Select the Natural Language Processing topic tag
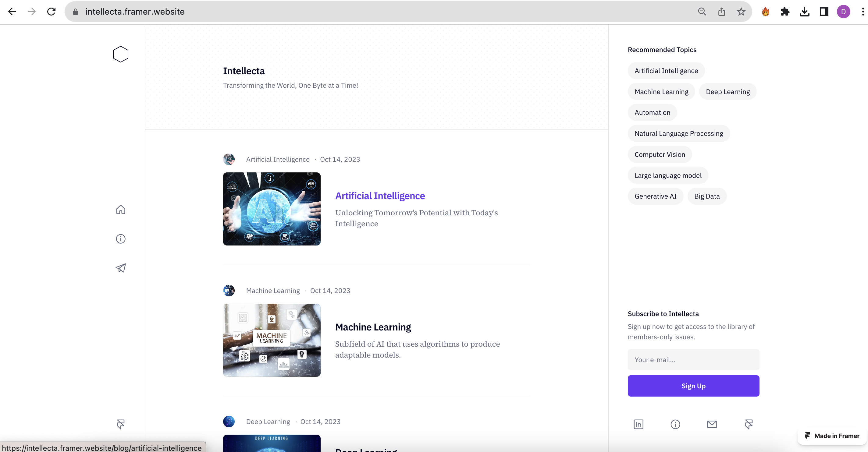This screenshot has height=452, width=868. coord(679,133)
